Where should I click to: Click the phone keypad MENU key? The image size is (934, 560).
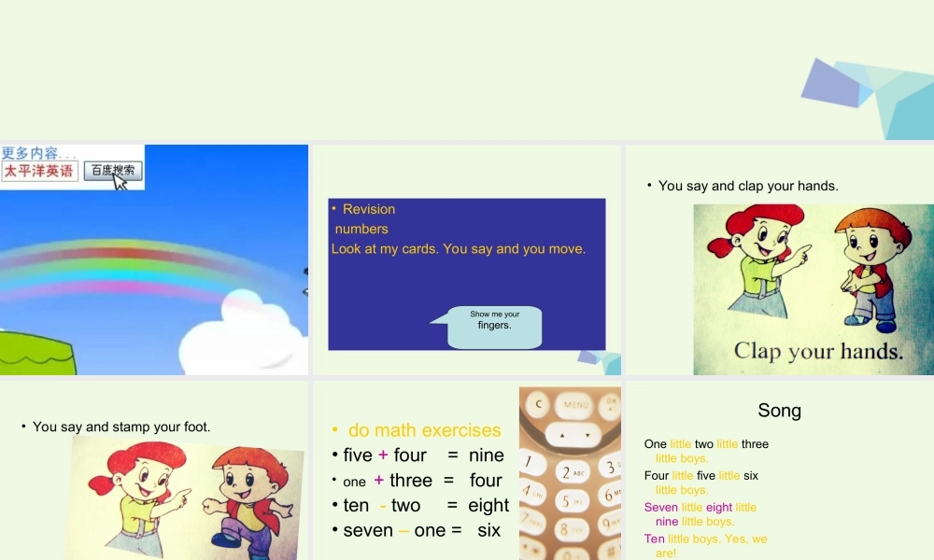(575, 405)
